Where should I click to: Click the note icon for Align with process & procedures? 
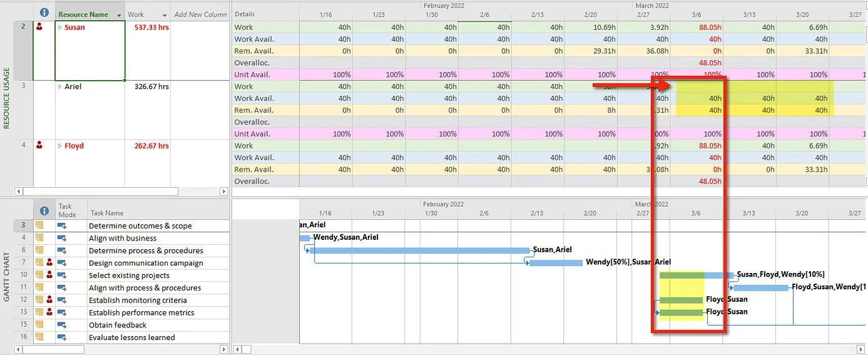click(39, 287)
